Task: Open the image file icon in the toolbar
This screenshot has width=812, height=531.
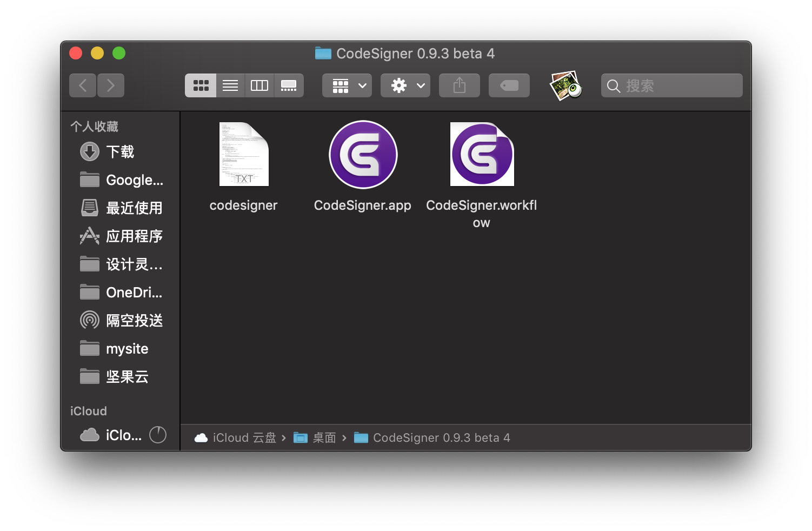Action: [565, 85]
